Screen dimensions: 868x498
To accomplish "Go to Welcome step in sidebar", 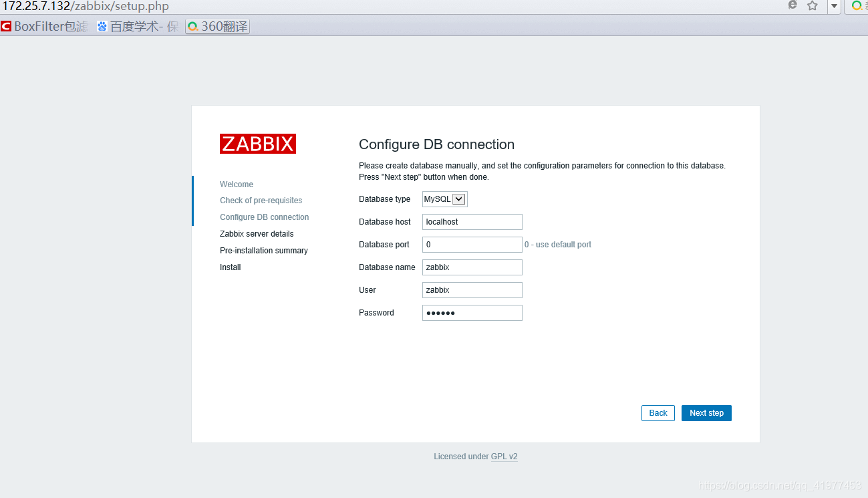I will coord(237,184).
